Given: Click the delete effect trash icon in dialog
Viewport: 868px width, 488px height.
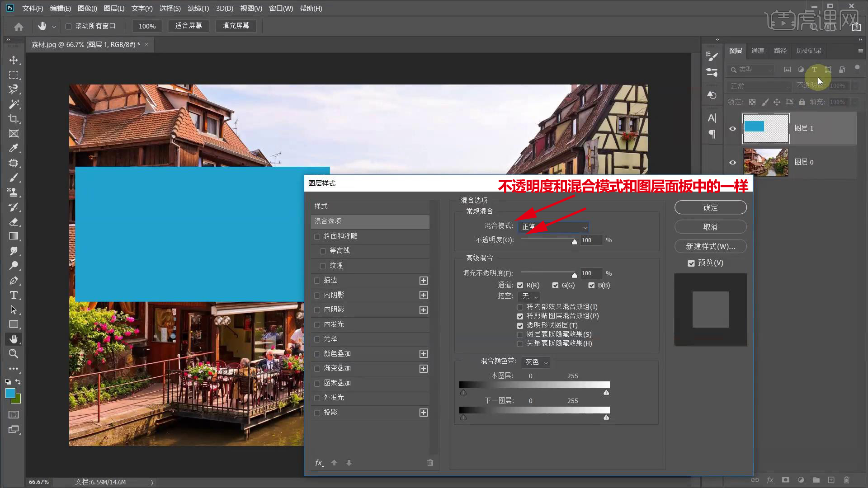Looking at the screenshot, I should (430, 463).
